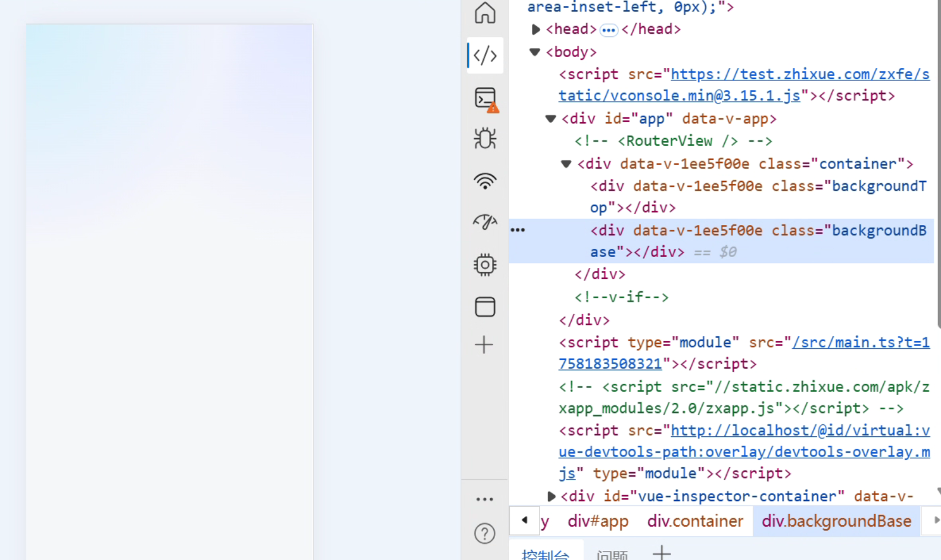Select div.container in the breadcrumb trail
Screen dimensions: 941x560
pyautogui.click(x=695, y=521)
